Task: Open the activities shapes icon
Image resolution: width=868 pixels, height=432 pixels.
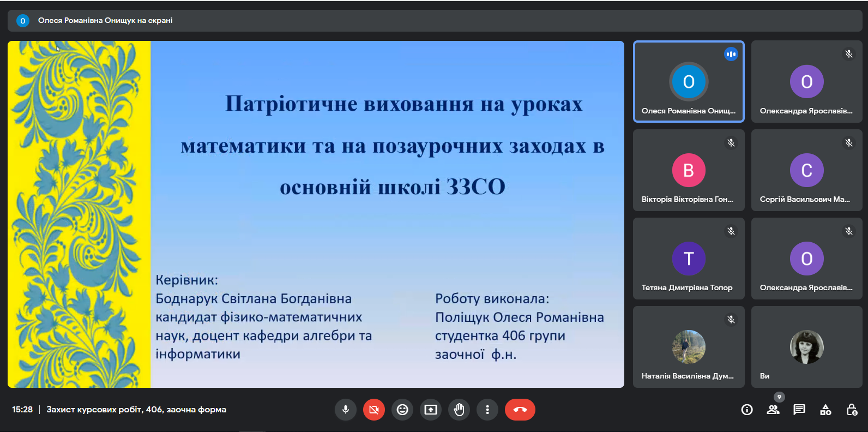Action: point(825,410)
